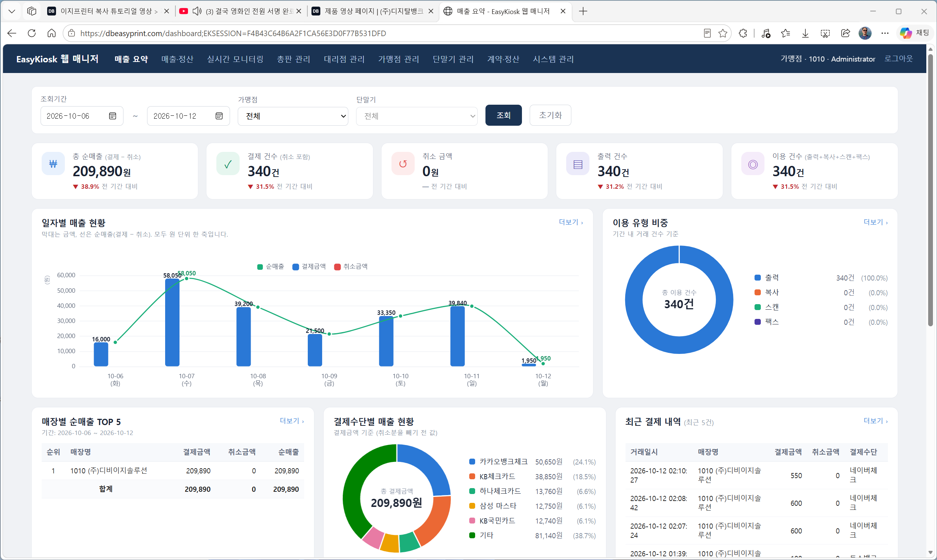Click the 2026-10-06 start date field
Image resolution: width=937 pixels, height=560 pixels.
coord(82,116)
